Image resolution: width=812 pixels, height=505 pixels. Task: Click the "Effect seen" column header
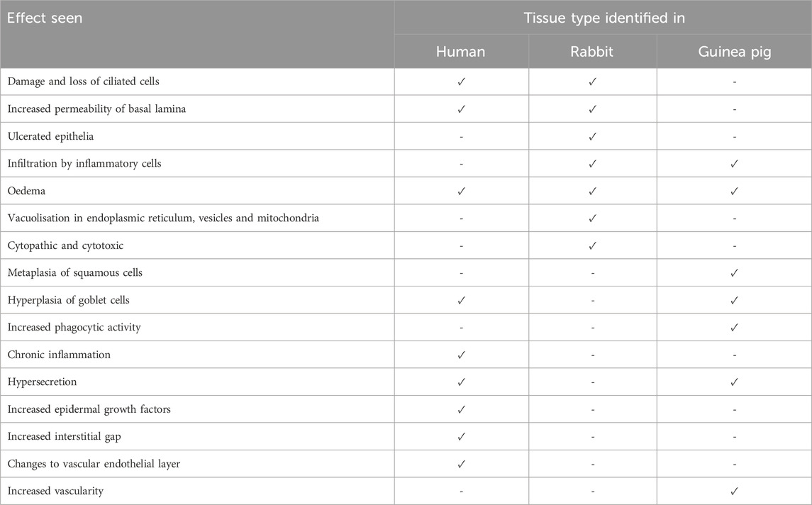[x=45, y=18]
